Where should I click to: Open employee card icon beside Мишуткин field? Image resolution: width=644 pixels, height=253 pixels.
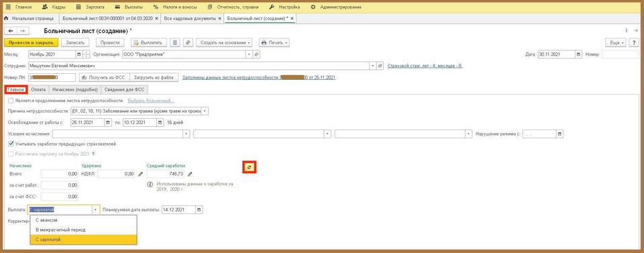click(380, 66)
